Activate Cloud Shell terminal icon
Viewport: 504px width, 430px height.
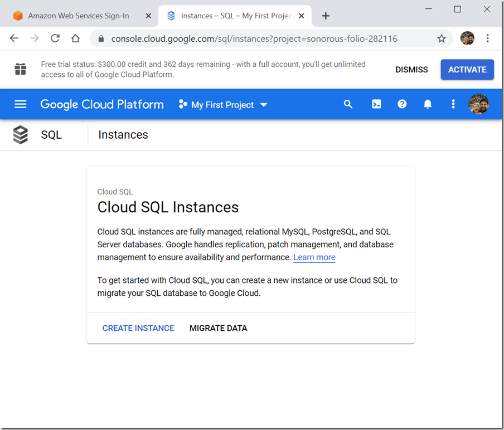pyautogui.click(x=376, y=104)
